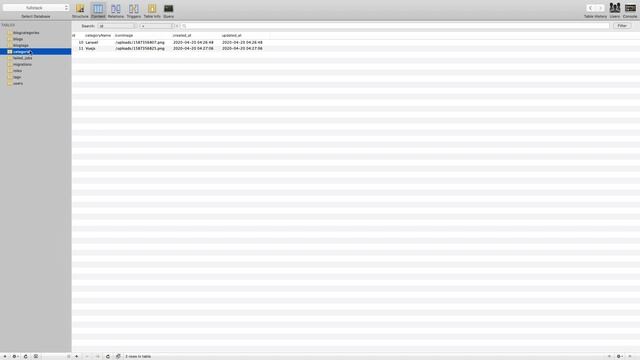Select the blogcategories table
Screen dimensions: 640x360
[x=26, y=33]
